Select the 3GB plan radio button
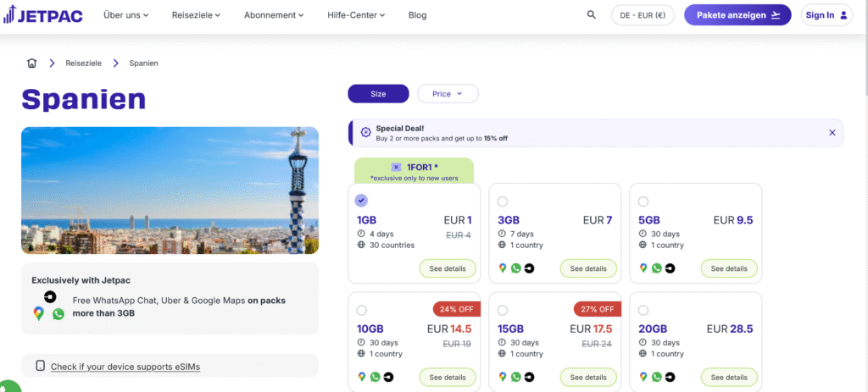Screen dimensions: 868x392 click(502, 202)
